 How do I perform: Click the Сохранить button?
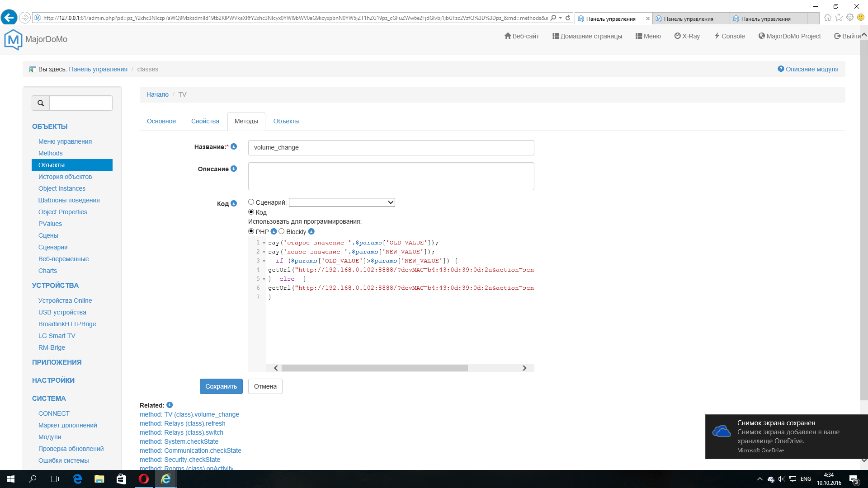221,386
